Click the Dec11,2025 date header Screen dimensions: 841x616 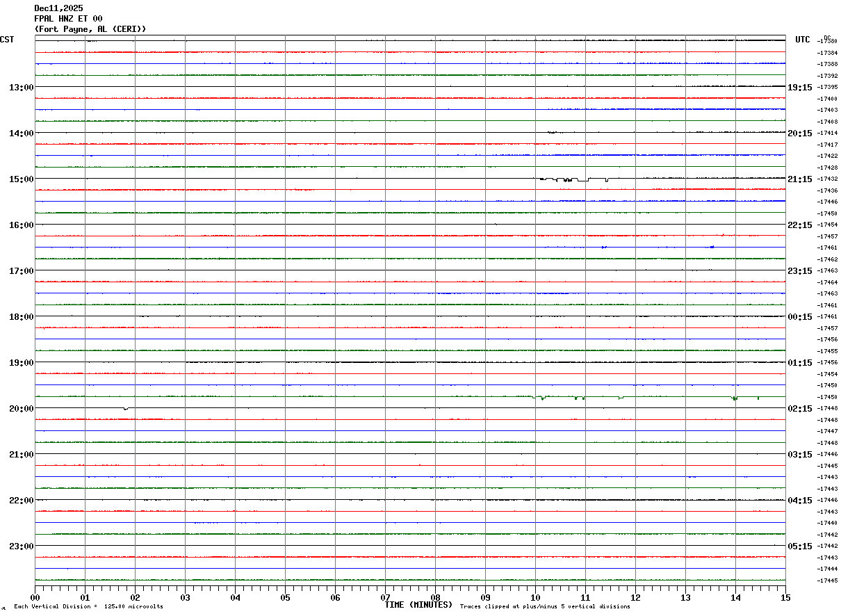pyautogui.click(x=58, y=8)
